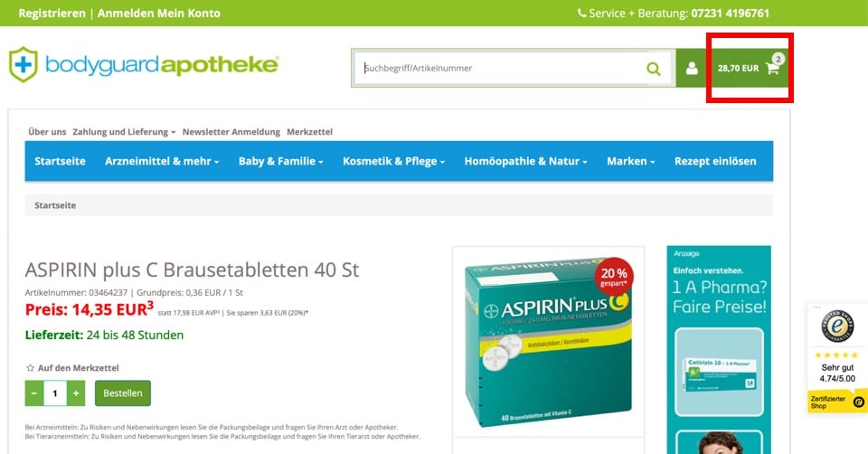Screen dimensions: 868x454
Task: Click the green Bestellen button
Action: 123,393
